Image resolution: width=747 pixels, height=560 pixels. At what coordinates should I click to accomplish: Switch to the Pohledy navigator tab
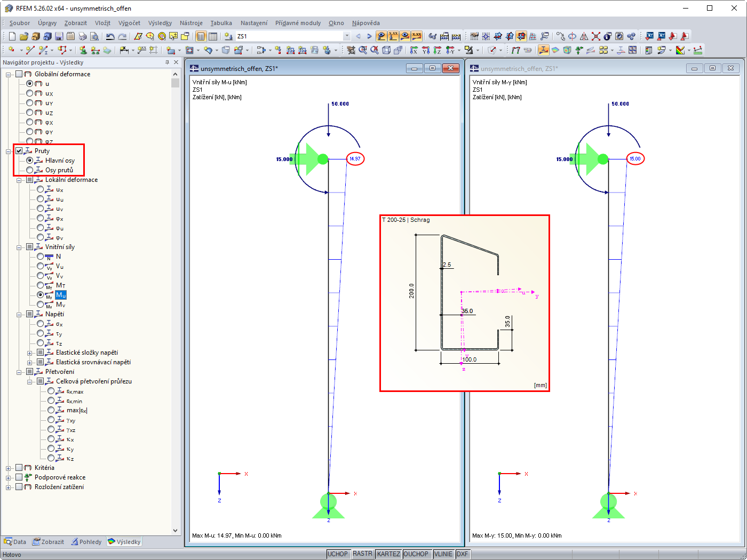86,542
